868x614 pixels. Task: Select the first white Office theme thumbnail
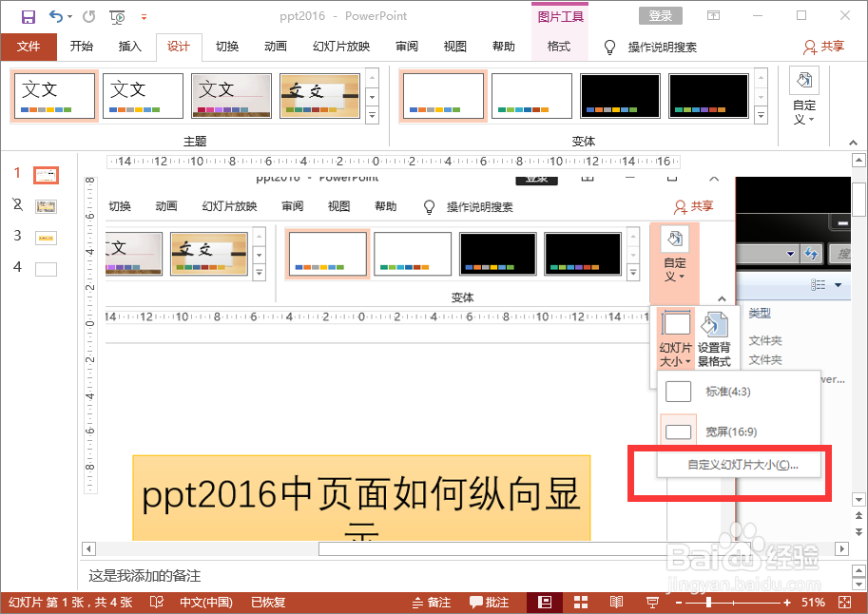pos(54,96)
